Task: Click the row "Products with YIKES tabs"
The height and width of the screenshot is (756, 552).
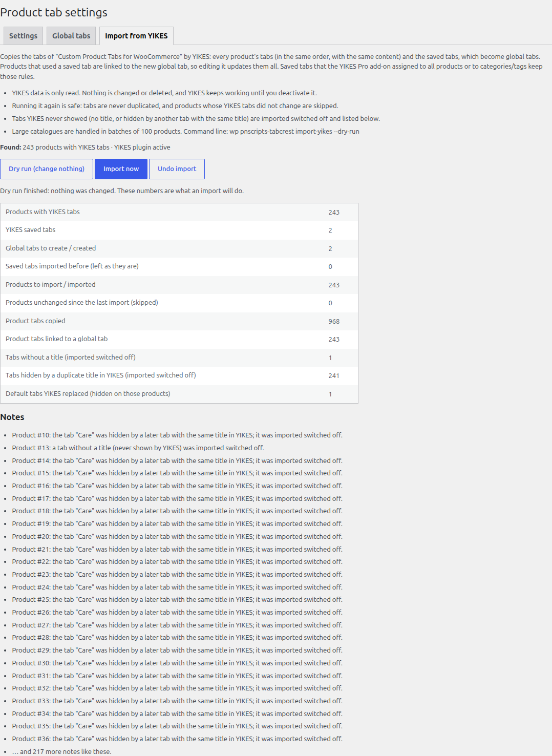Action: [179, 212]
